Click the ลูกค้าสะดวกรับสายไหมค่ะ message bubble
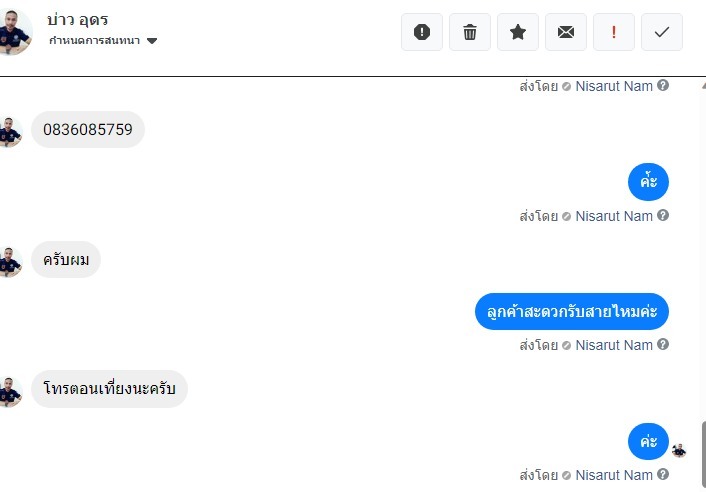The height and width of the screenshot is (492, 706). tap(571, 311)
